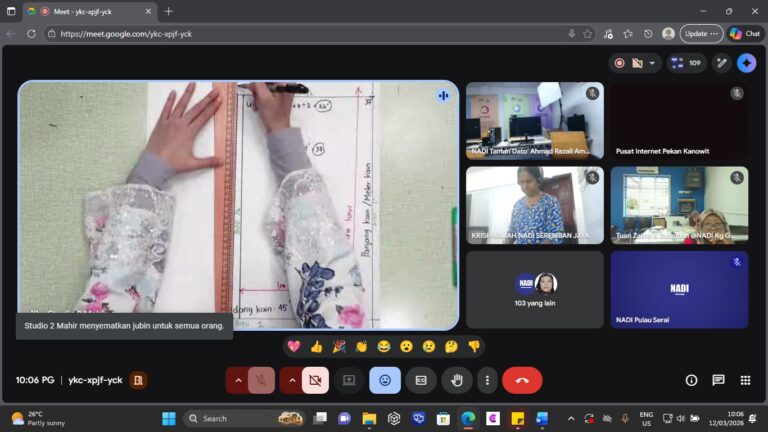Raise your hand in the meeting
Screen dimensions: 768x432
[457, 380]
